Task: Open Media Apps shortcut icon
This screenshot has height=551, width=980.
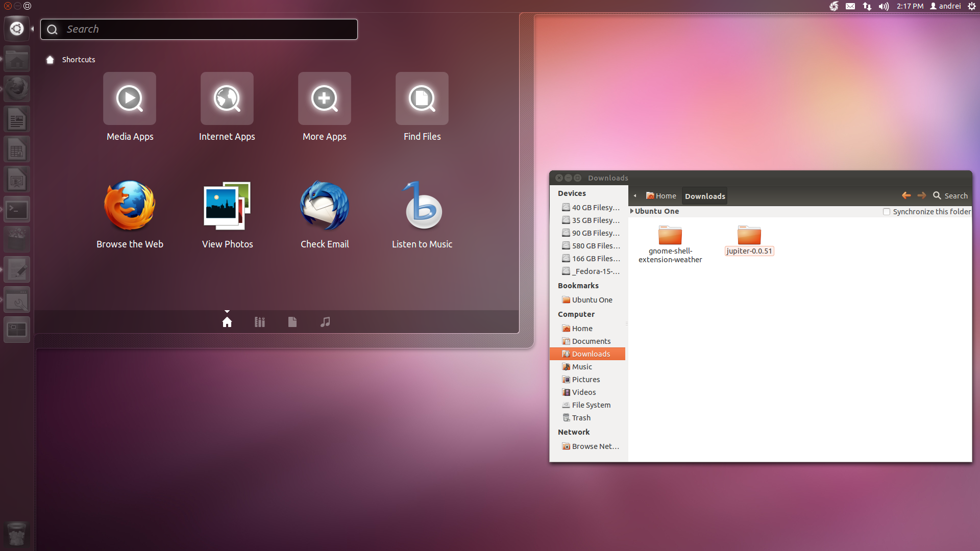Action: click(130, 98)
